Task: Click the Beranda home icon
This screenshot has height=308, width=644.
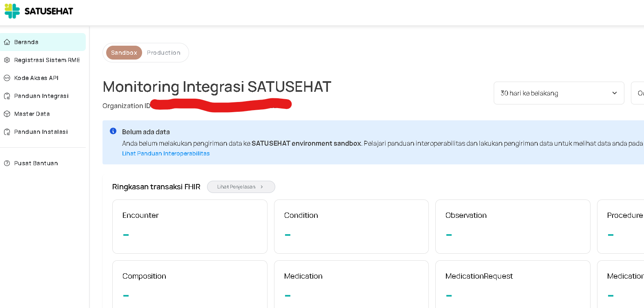Action: (x=7, y=42)
